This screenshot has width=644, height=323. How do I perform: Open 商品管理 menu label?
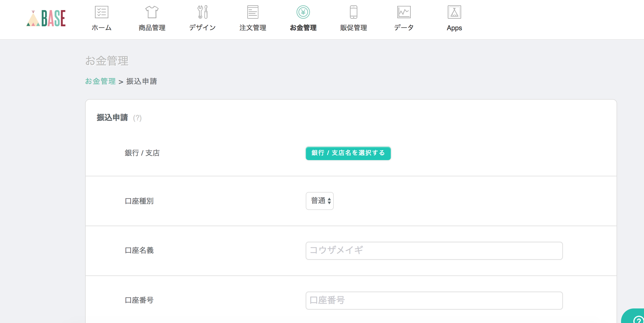click(x=152, y=28)
